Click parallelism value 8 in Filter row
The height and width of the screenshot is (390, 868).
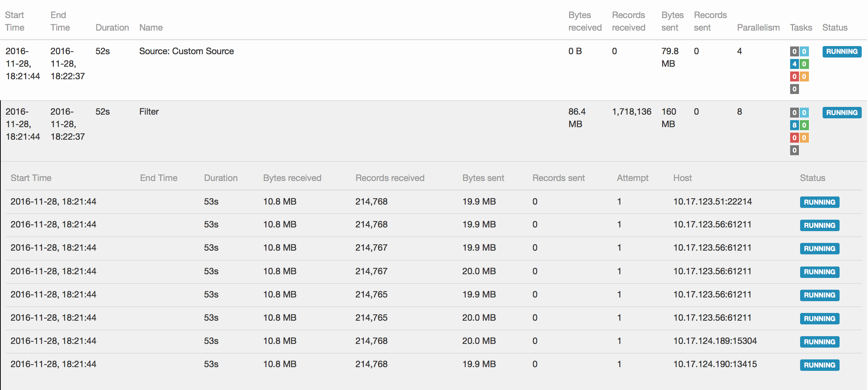click(739, 112)
